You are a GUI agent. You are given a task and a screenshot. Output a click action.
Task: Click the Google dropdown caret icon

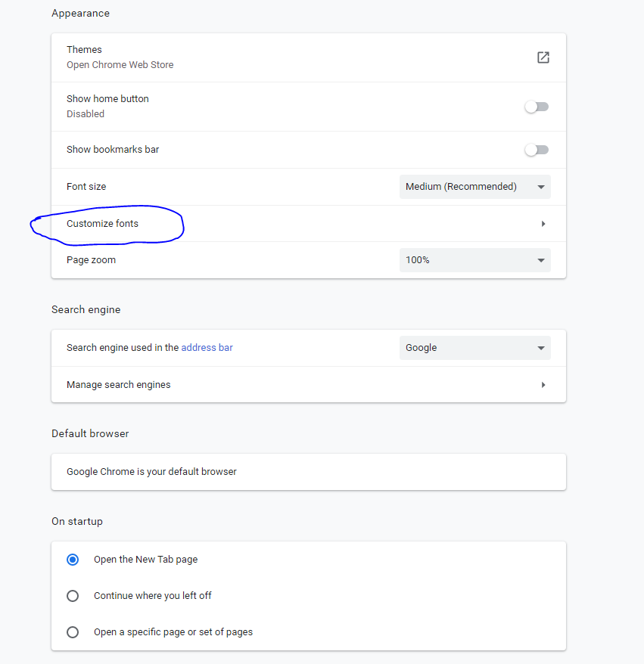(541, 348)
